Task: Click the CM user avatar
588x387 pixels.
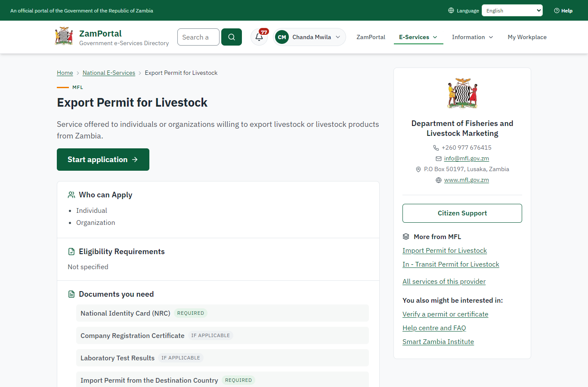Action: 282,37
